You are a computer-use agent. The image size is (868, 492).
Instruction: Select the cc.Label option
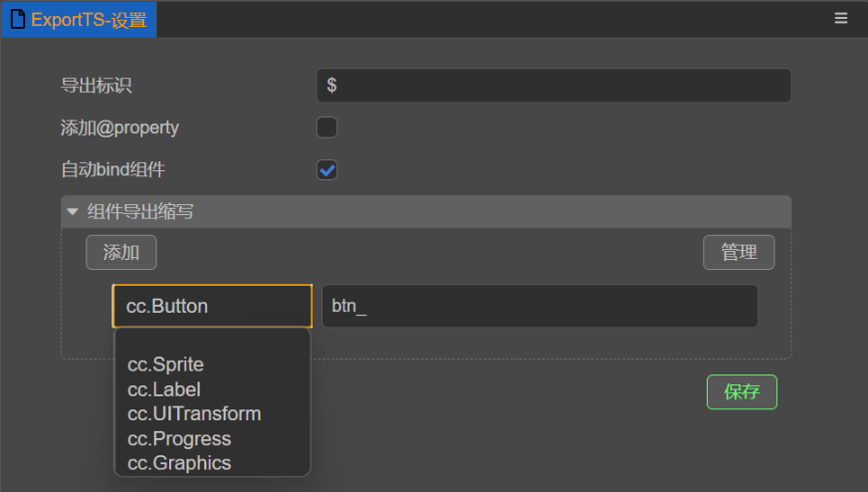[x=164, y=389]
